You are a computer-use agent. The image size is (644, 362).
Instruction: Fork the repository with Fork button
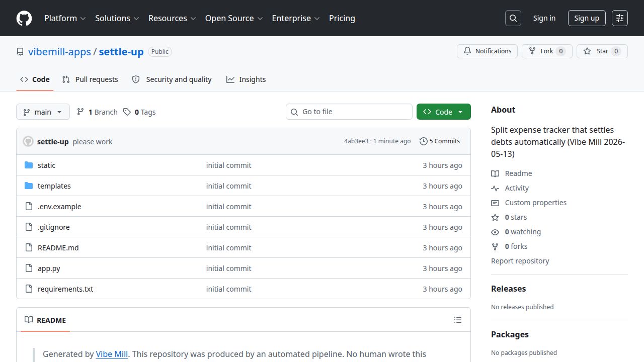(547, 51)
